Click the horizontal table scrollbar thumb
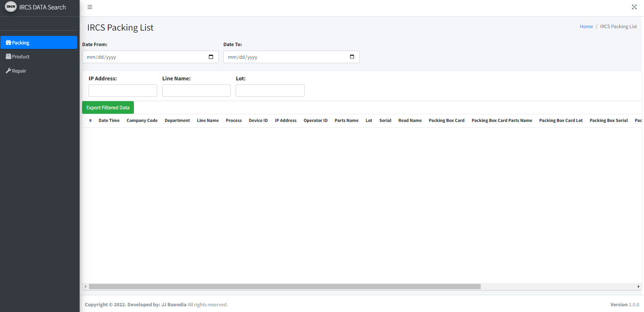 point(284,287)
